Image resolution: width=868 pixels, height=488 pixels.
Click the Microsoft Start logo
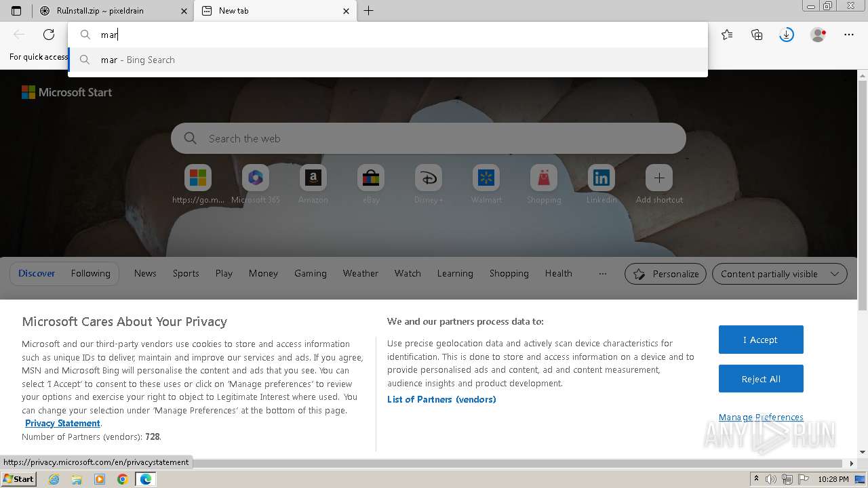pos(66,92)
